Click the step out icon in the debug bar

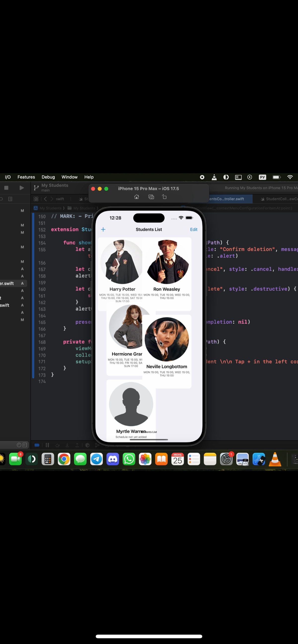coord(77,445)
